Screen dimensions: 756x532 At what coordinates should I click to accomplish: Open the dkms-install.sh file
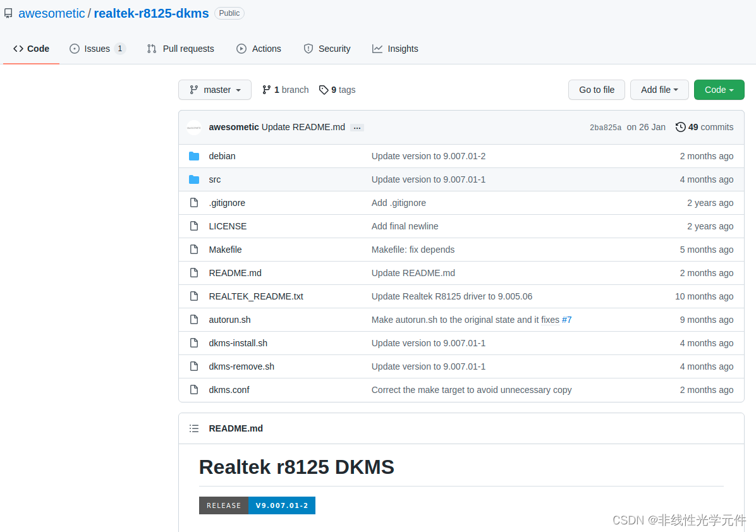tap(238, 343)
